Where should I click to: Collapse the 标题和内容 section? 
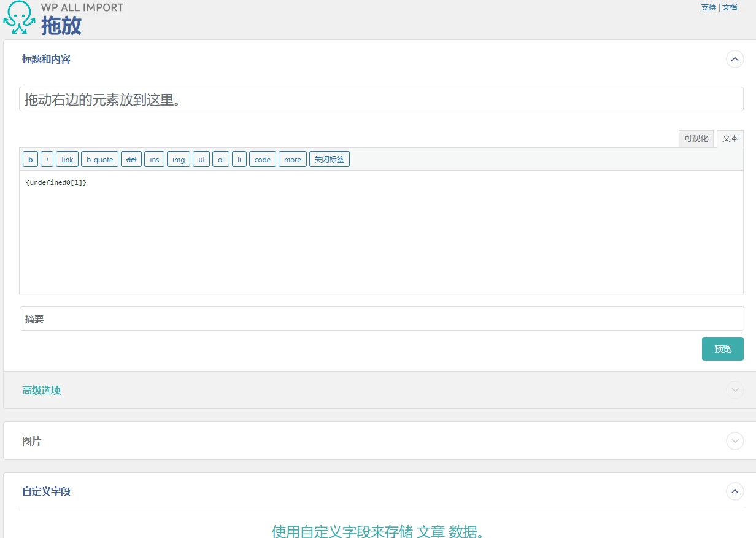[735, 59]
